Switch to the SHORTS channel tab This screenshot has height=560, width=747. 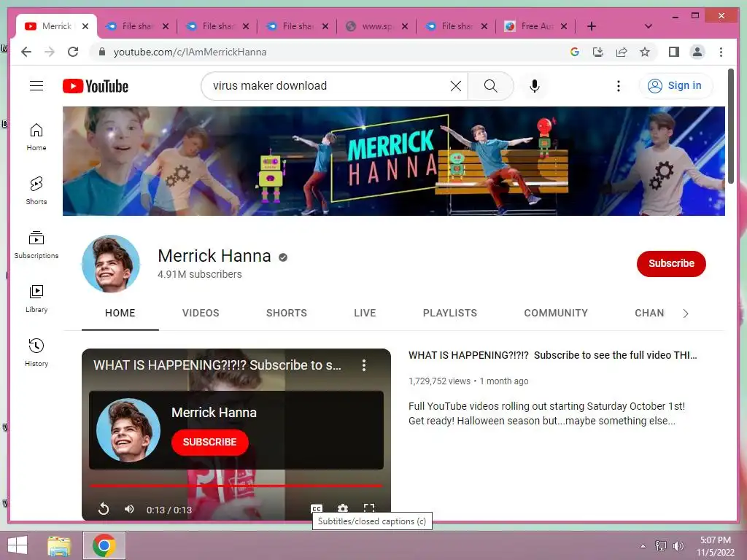coord(286,313)
